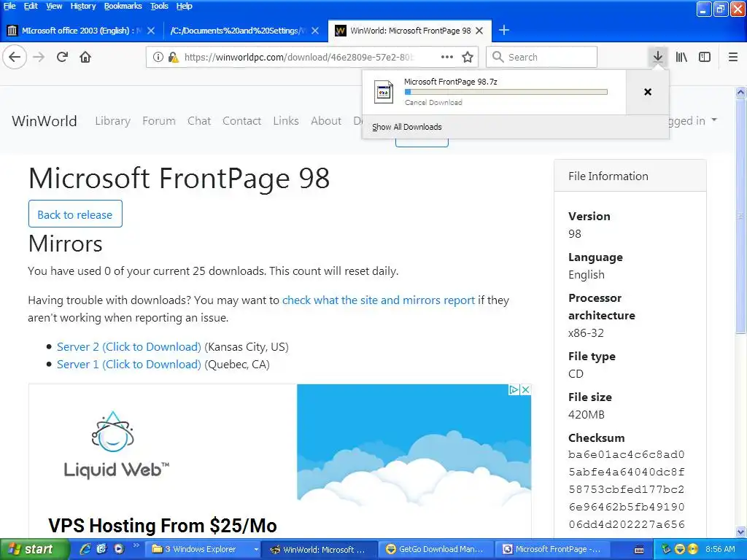
Task: Toggle the downloads toolbar arrow button
Action: coord(658,57)
